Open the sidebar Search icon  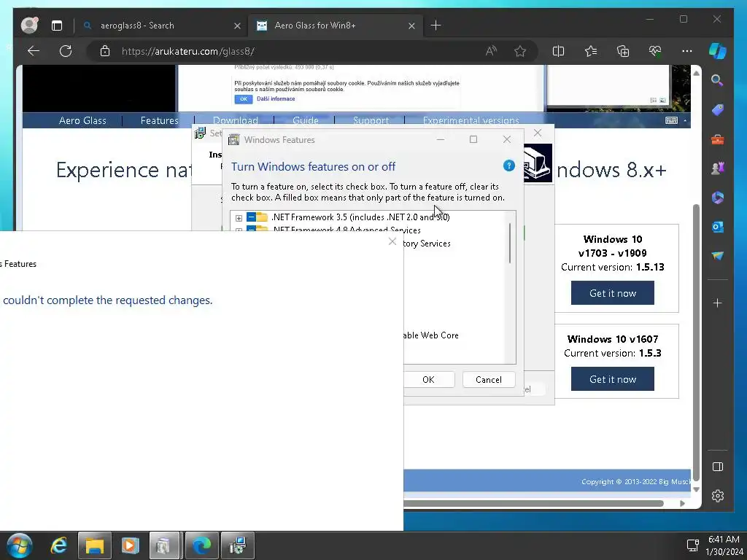tap(717, 80)
